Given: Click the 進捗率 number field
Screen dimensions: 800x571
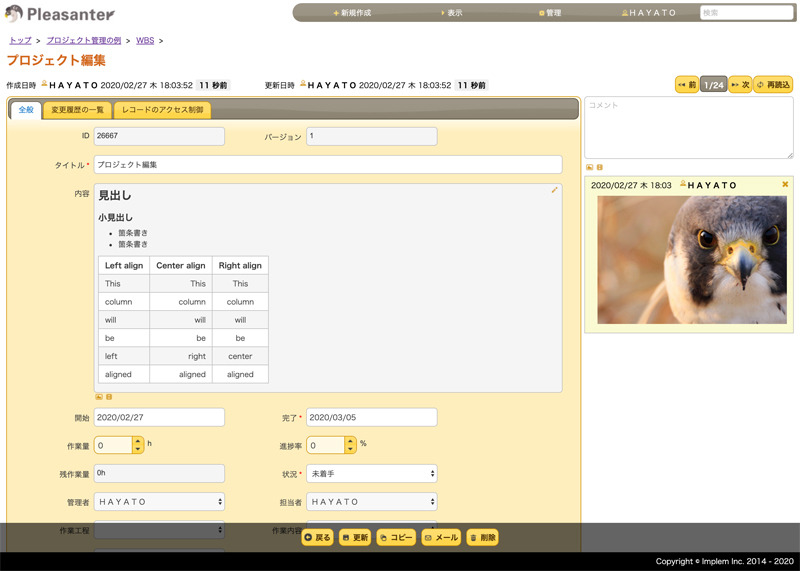Looking at the screenshot, I should point(326,445).
